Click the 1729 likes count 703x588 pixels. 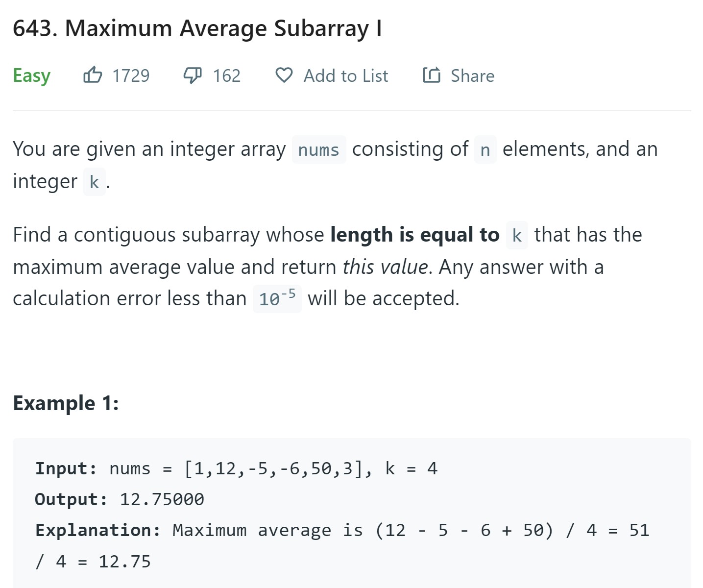click(131, 76)
